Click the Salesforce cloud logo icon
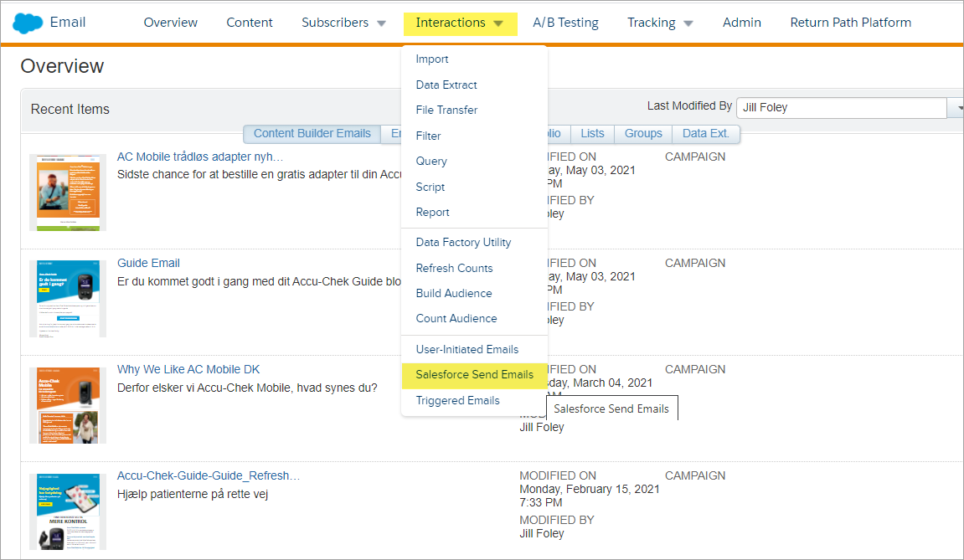964x560 pixels. 28,23
